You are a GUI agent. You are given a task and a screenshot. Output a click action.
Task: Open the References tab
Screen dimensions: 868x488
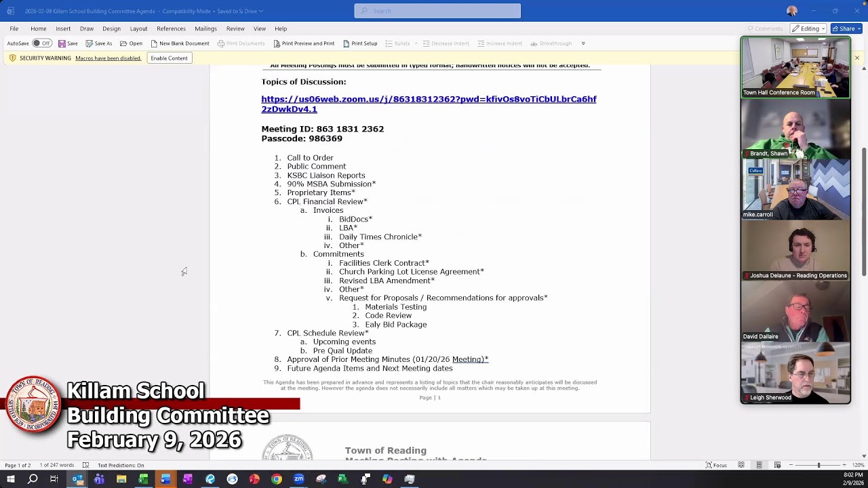(171, 28)
